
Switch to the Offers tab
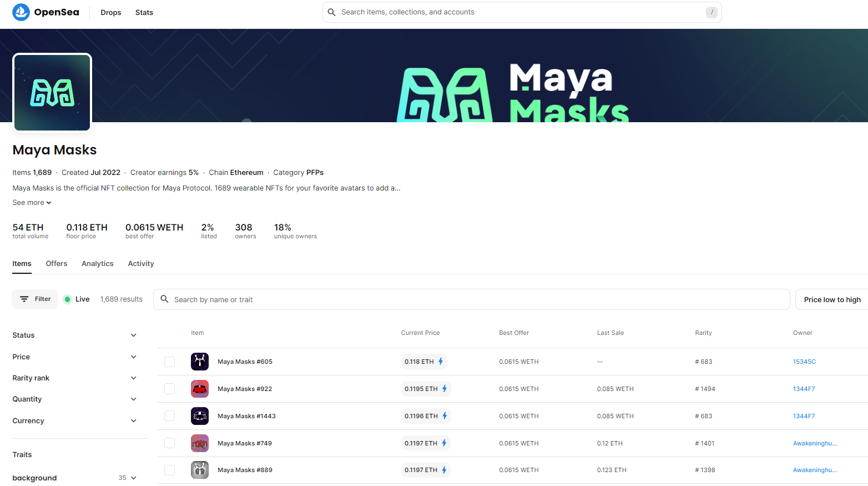[57, 264]
